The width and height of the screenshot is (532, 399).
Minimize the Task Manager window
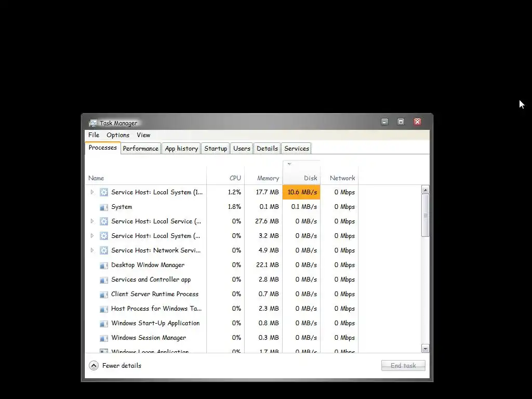point(384,122)
